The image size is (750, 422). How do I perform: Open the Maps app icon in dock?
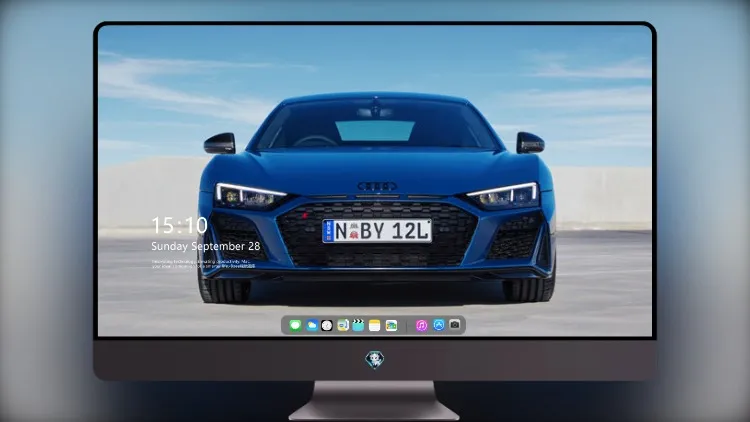click(x=342, y=325)
